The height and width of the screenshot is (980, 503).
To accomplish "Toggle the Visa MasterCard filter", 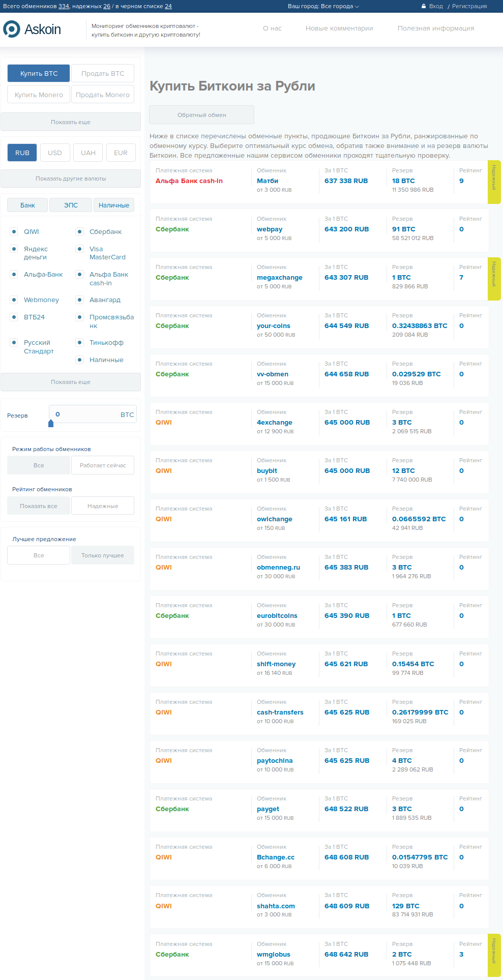I will coord(79,249).
